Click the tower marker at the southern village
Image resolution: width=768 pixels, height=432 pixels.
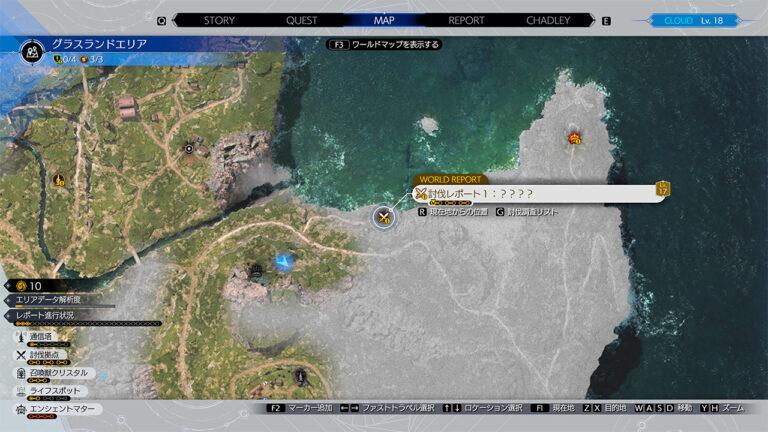pos(300,377)
